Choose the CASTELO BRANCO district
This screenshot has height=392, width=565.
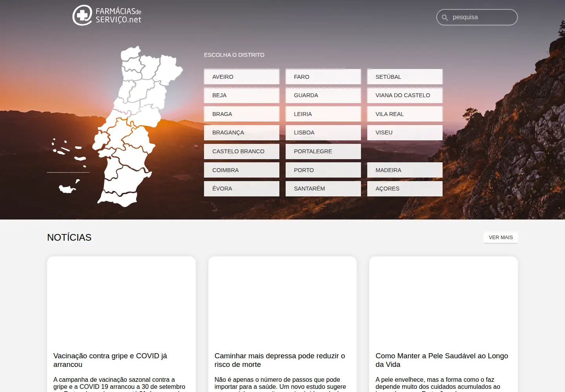click(242, 151)
